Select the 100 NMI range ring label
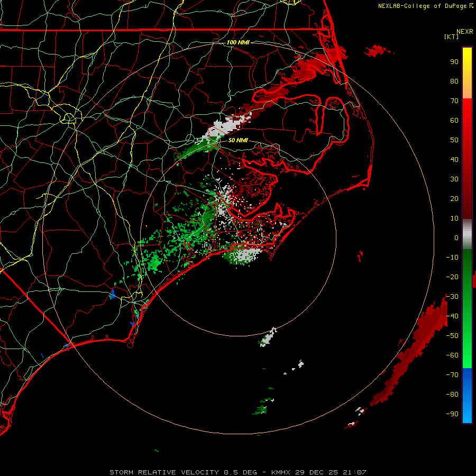476x476 pixels. pyautogui.click(x=238, y=42)
